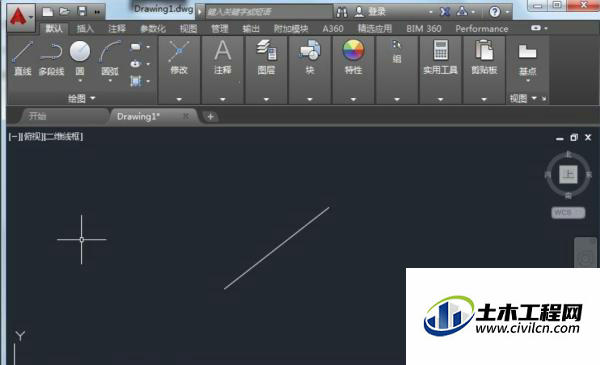The width and height of the screenshot is (600, 365).
Task: Switch to the Parametric (参数化) ribbon tab
Action: pos(153,29)
